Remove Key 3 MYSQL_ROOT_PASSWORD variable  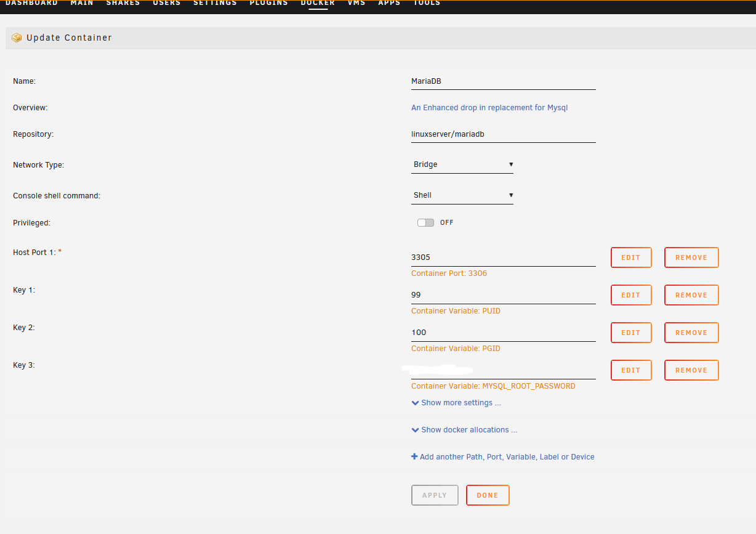(x=691, y=370)
